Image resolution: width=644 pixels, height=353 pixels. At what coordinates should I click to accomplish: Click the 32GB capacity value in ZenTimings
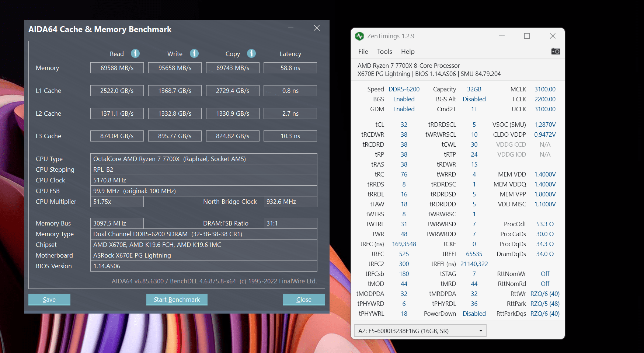pos(474,89)
